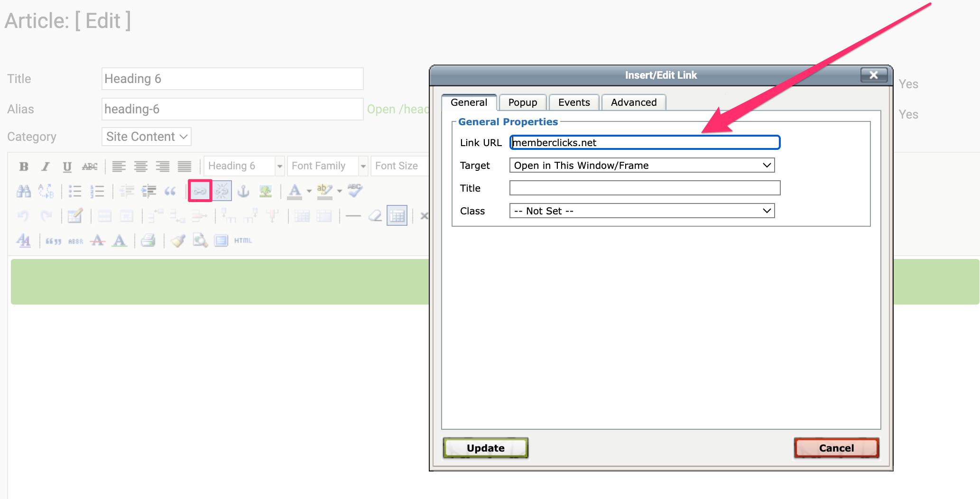This screenshot has width=980, height=499.
Task: Insert horizontal rule line
Action: (353, 216)
